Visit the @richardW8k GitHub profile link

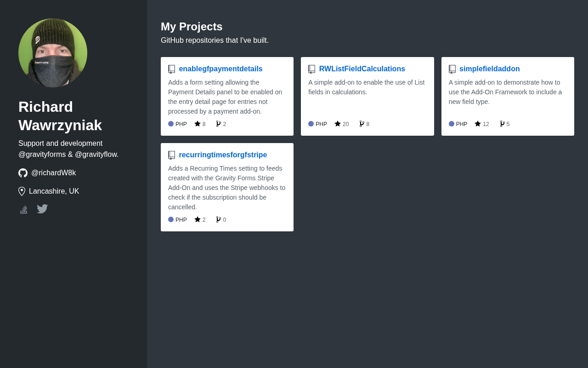tap(53, 173)
